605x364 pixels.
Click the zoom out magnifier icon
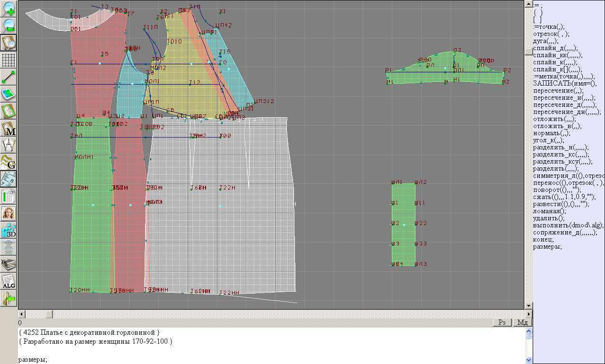coord(9,26)
